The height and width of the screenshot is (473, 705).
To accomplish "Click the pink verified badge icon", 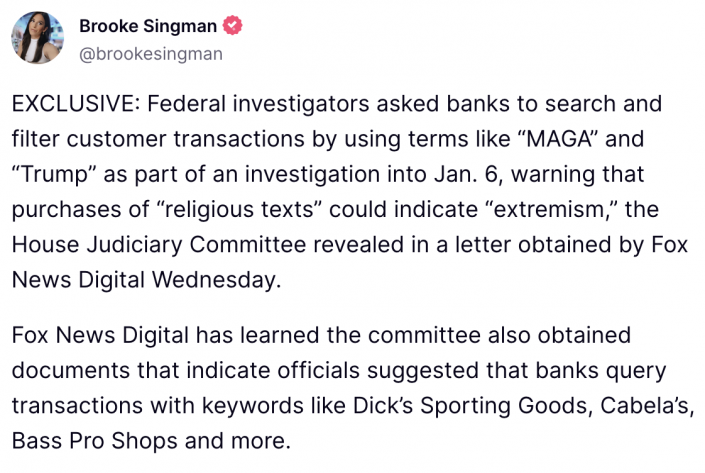I will pos(231,26).
